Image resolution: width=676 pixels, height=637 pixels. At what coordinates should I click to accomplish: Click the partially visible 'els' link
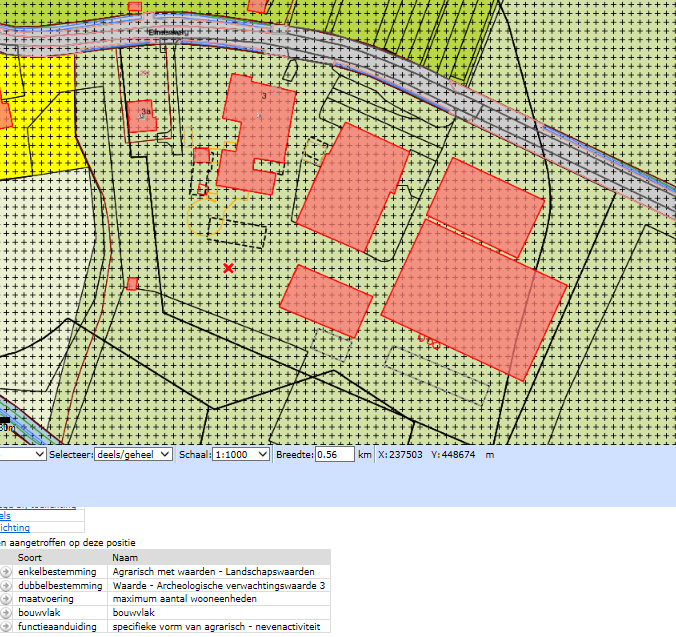tap(5, 516)
